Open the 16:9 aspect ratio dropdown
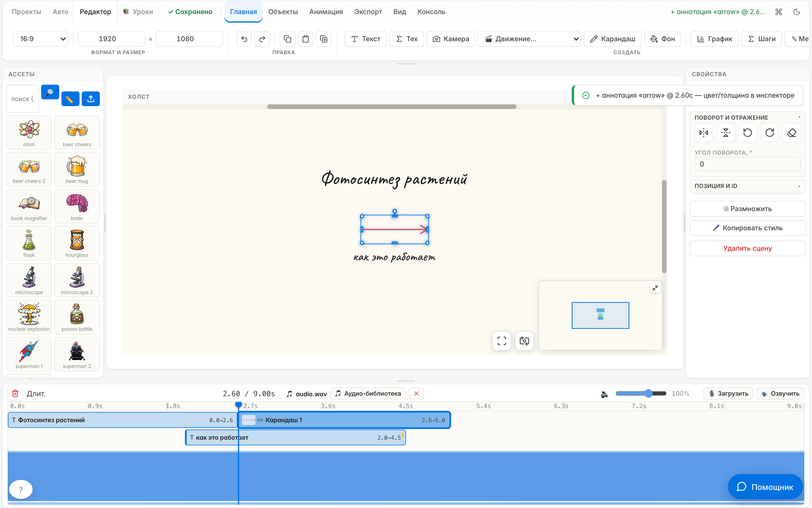This screenshot has height=508, width=812. tap(41, 39)
